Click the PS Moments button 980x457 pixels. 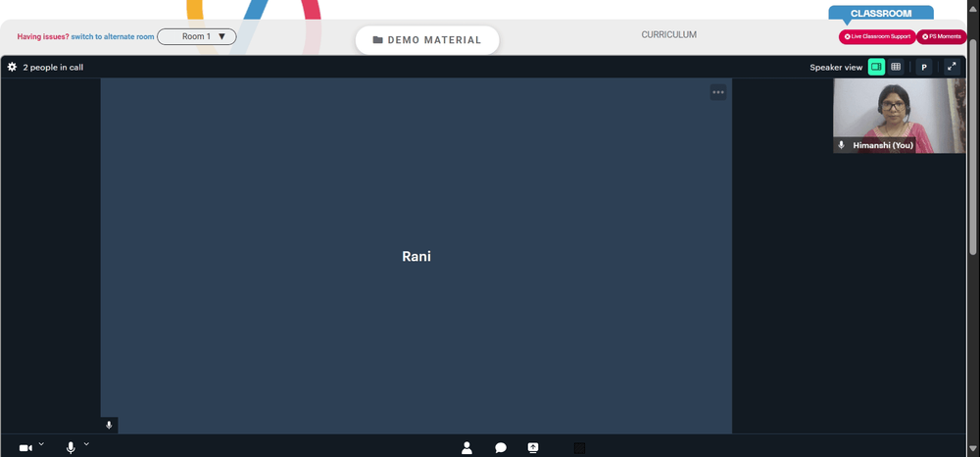(x=942, y=37)
